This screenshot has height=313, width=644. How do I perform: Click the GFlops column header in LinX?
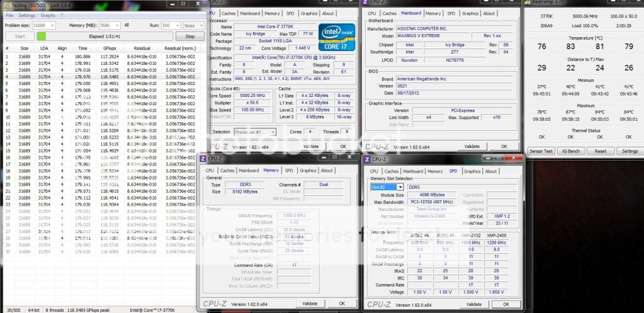[x=110, y=48]
